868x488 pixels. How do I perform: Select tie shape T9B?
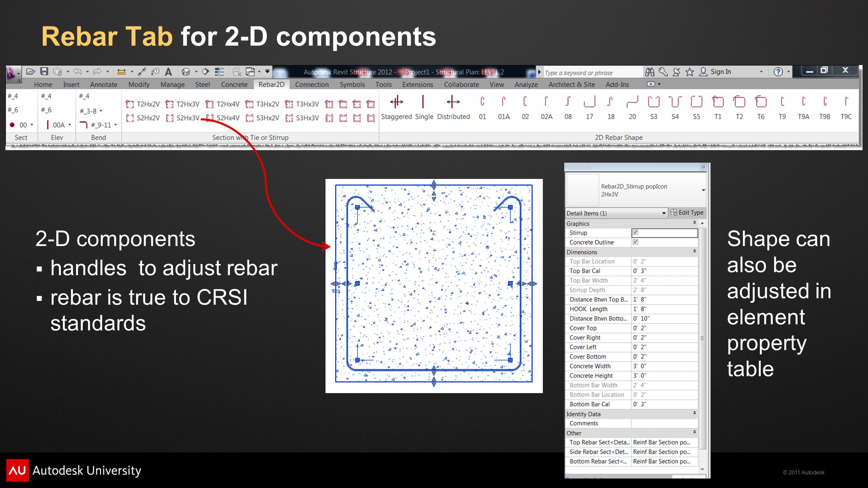(825, 108)
